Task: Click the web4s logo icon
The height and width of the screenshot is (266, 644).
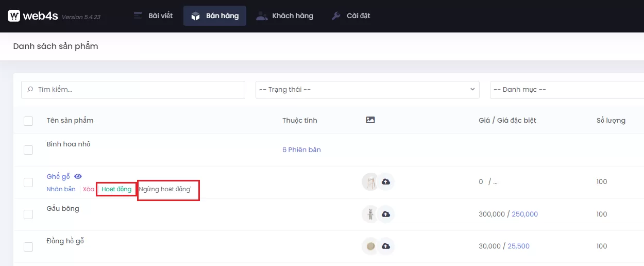Action: [x=14, y=16]
